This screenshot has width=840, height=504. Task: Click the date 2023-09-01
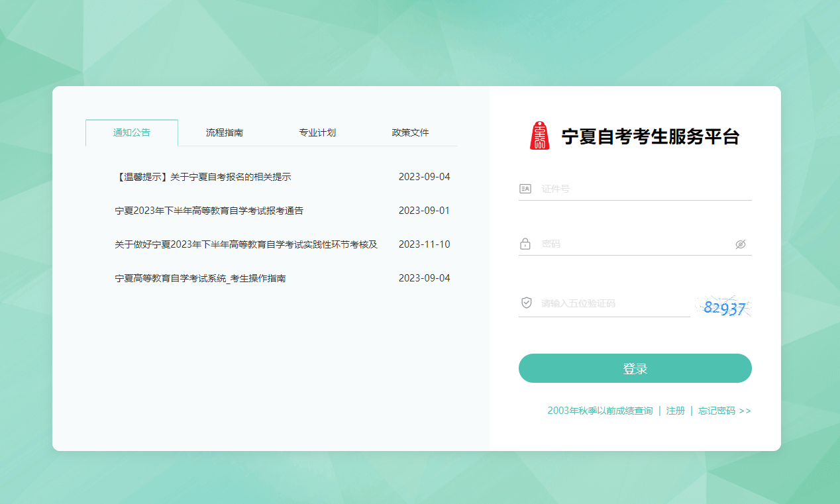(x=424, y=211)
